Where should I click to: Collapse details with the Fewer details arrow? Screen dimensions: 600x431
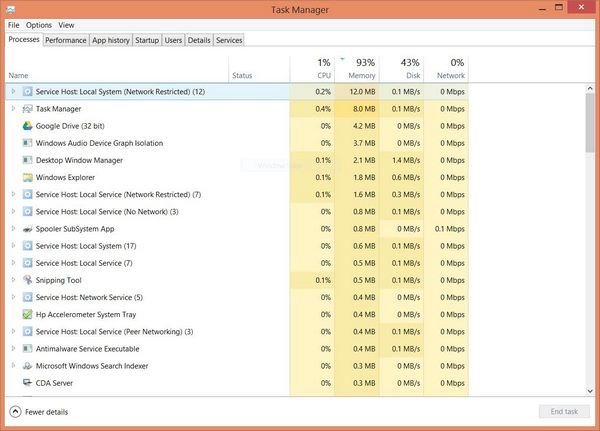click(15, 411)
